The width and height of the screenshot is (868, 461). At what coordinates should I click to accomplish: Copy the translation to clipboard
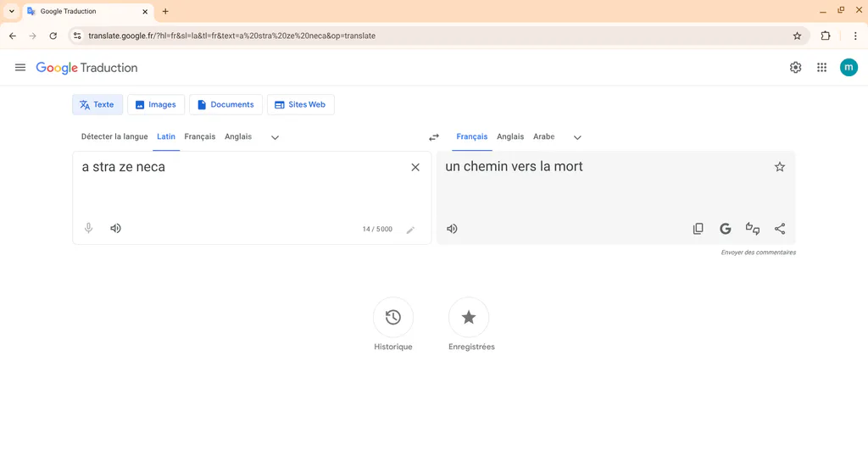[698, 229]
